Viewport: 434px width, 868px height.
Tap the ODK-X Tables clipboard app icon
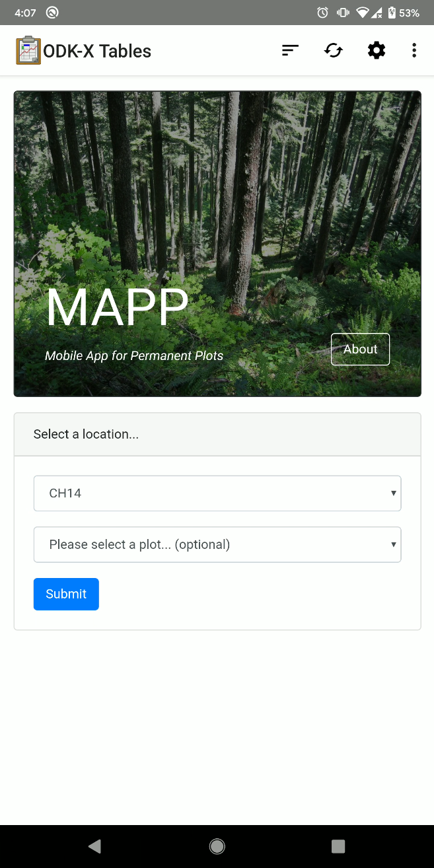click(28, 51)
